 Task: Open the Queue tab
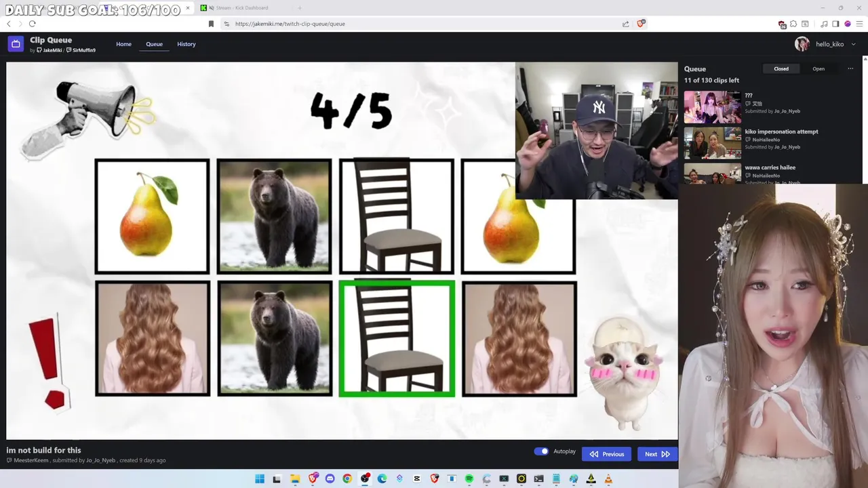pyautogui.click(x=154, y=44)
